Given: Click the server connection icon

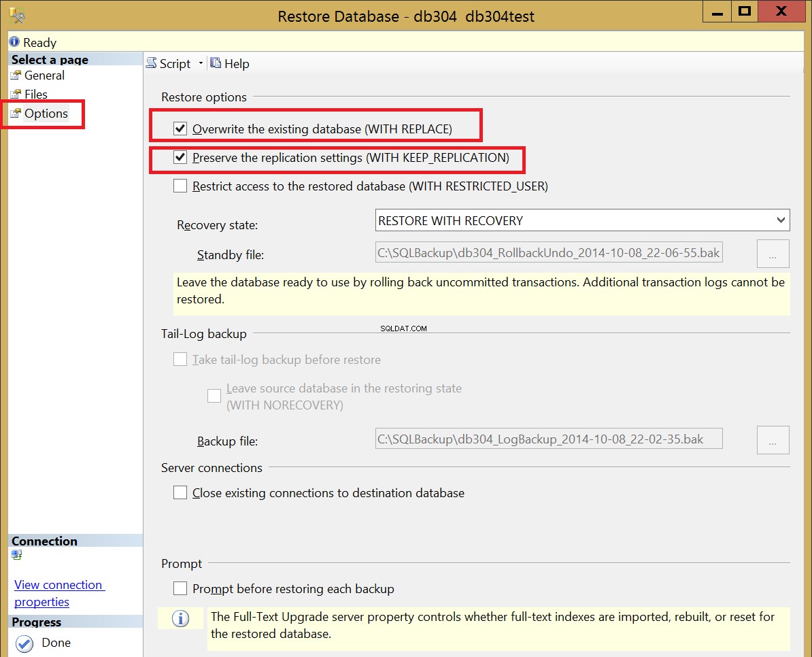Looking at the screenshot, I should tap(16, 555).
